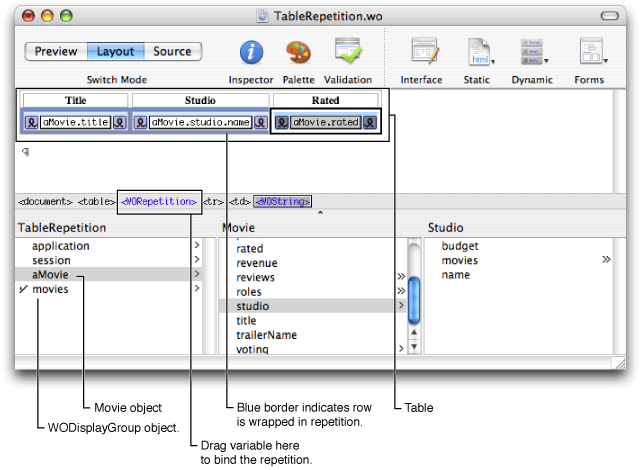The height and width of the screenshot is (470, 641).
Task: Expand the movies relationship in Studio column
Action: (605, 260)
